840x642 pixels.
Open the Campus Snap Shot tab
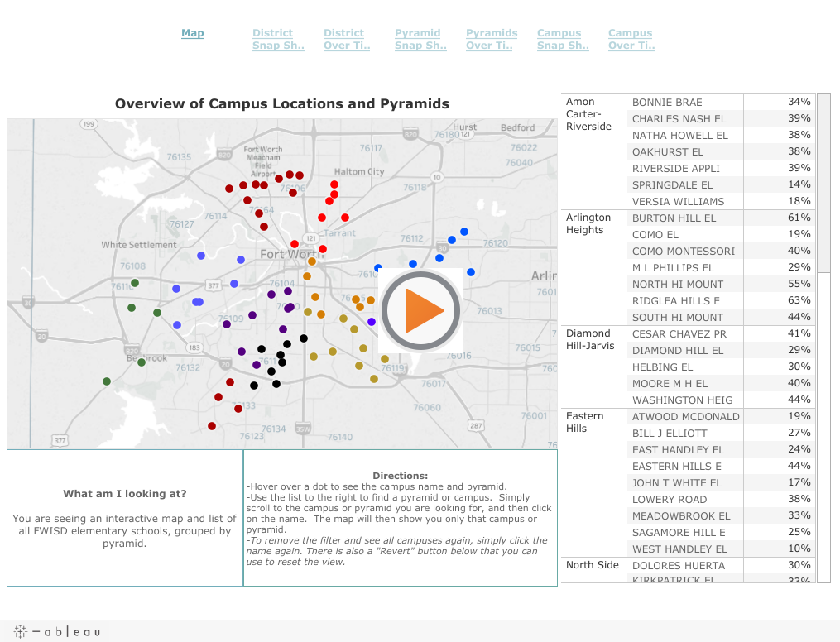[563, 40]
